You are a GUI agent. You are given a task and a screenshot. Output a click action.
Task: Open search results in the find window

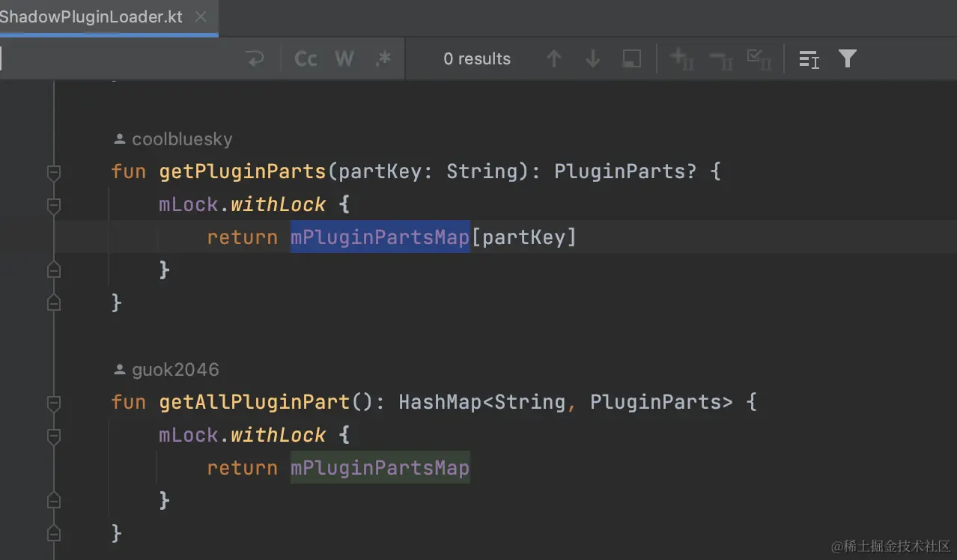[632, 59]
